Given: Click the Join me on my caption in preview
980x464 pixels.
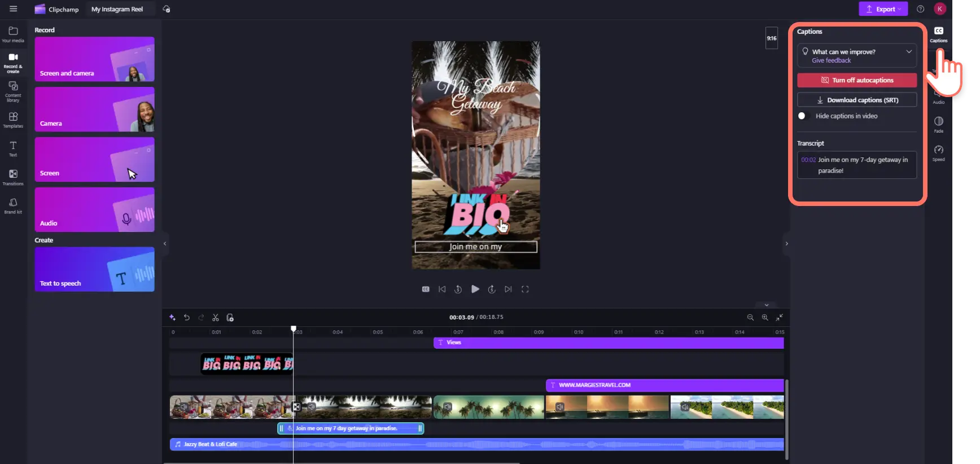Looking at the screenshot, I should point(476,247).
